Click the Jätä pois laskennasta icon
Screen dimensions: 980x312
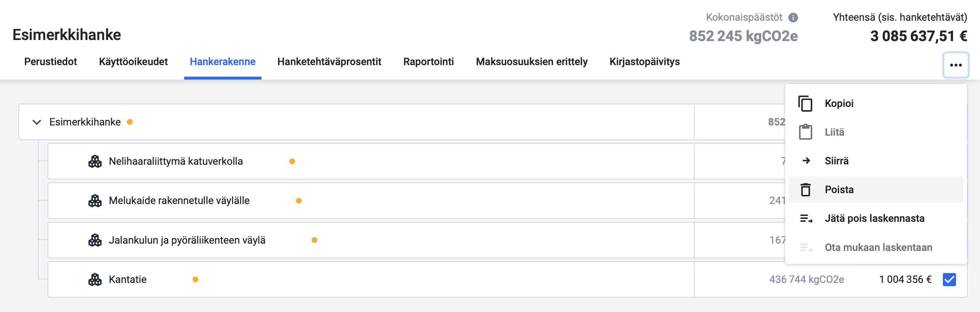pos(806,219)
